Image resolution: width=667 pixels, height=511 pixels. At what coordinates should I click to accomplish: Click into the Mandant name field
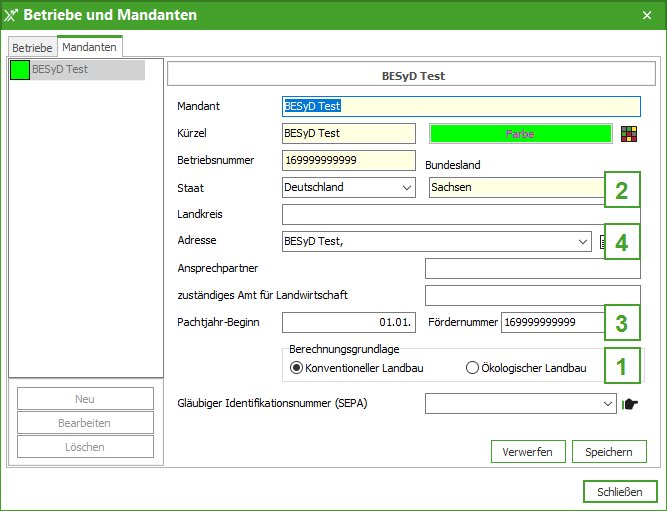pyautogui.click(x=461, y=106)
